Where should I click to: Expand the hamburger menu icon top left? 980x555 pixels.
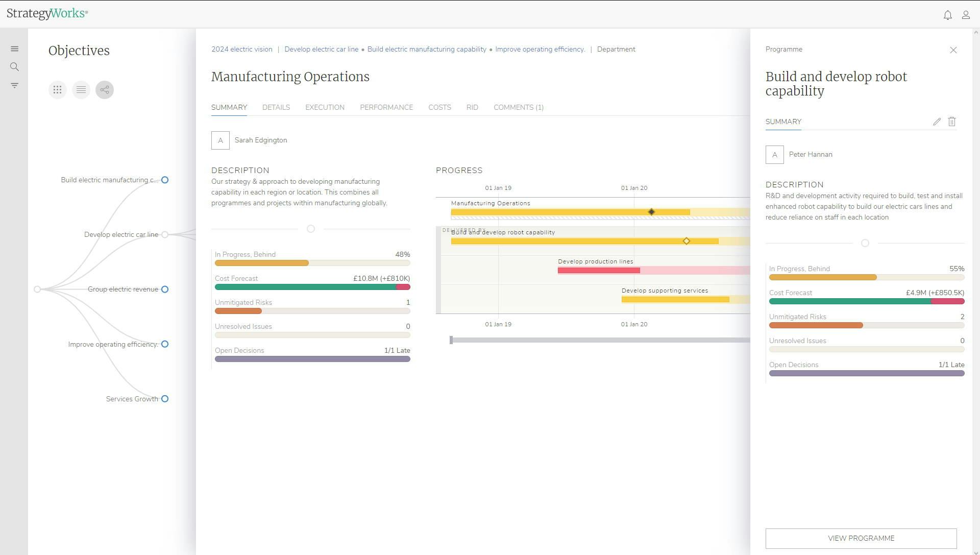pyautogui.click(x=14, y=49)
